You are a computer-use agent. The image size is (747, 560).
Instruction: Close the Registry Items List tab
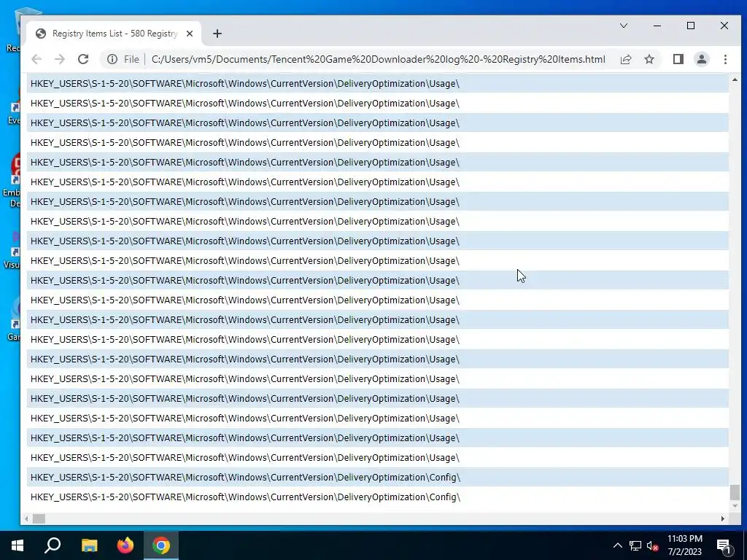coord(190,34)
